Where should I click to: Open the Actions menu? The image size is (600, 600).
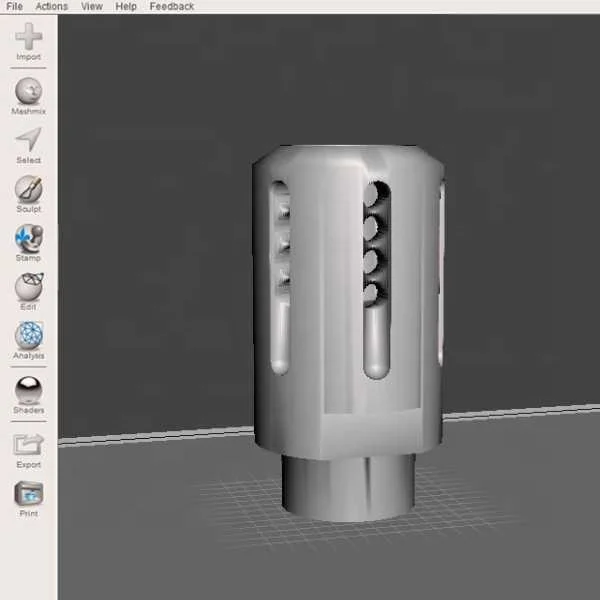pyautogui.click(x=52, y=6)
